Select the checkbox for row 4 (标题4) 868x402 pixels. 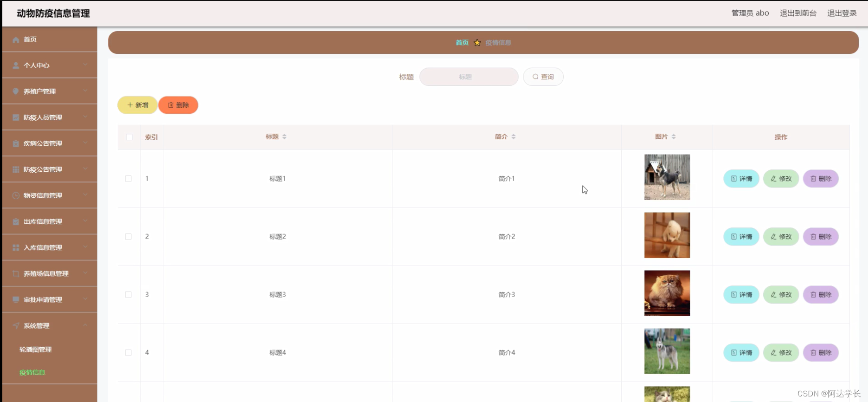tap(129, 353)
